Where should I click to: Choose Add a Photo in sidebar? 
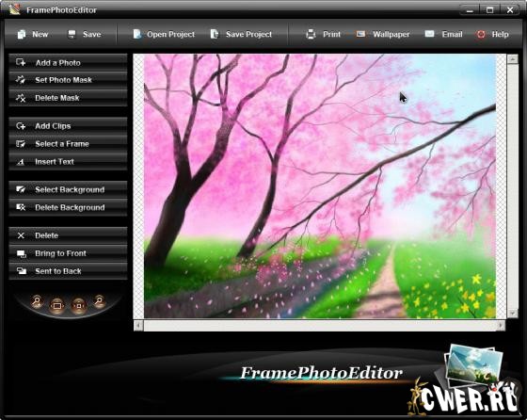(x=68, y=62)
